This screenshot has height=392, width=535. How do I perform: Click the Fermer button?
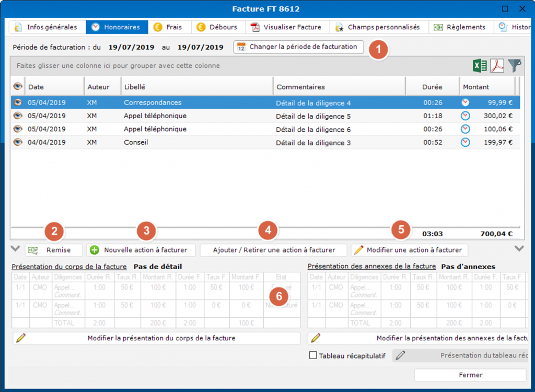470,375
